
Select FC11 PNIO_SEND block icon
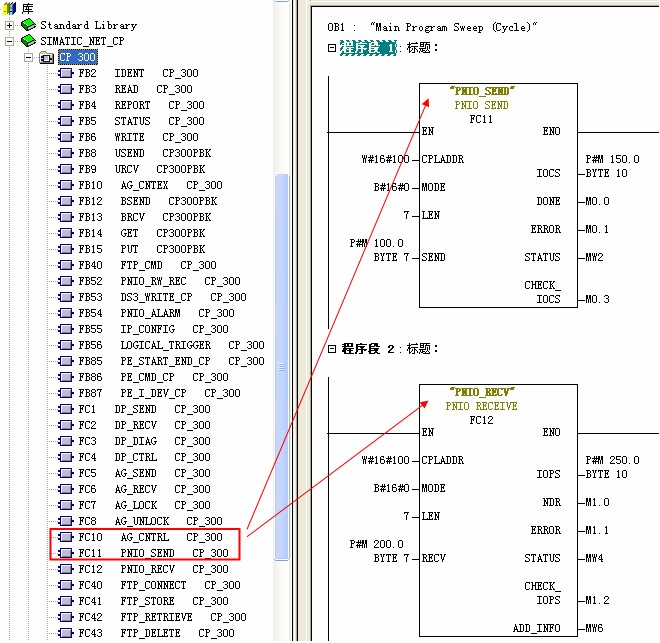pos(66,553)
